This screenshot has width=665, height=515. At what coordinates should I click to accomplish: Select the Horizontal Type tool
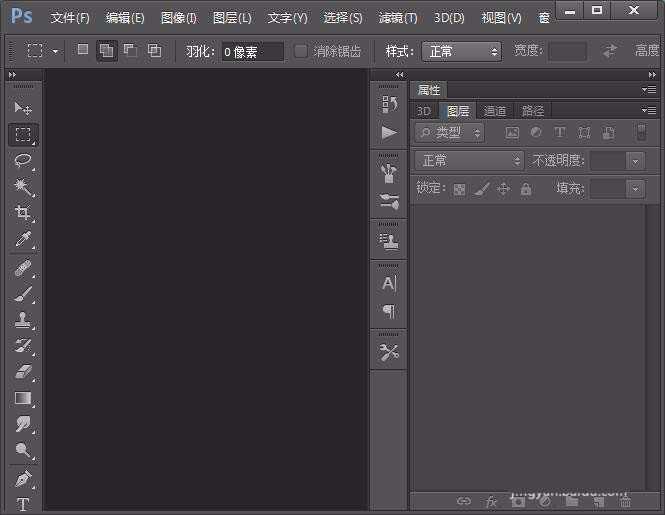pos(22,504)
